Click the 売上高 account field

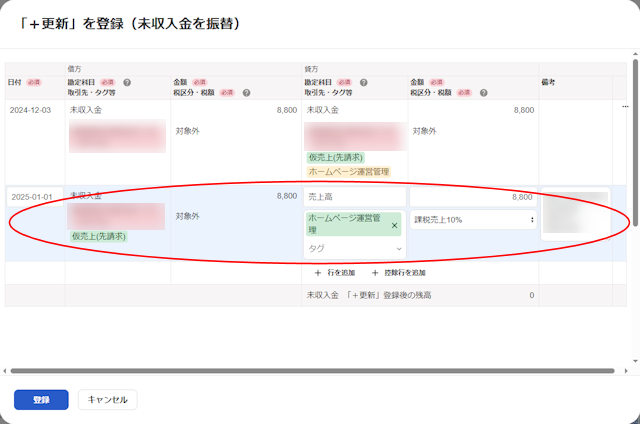[354, 198]
